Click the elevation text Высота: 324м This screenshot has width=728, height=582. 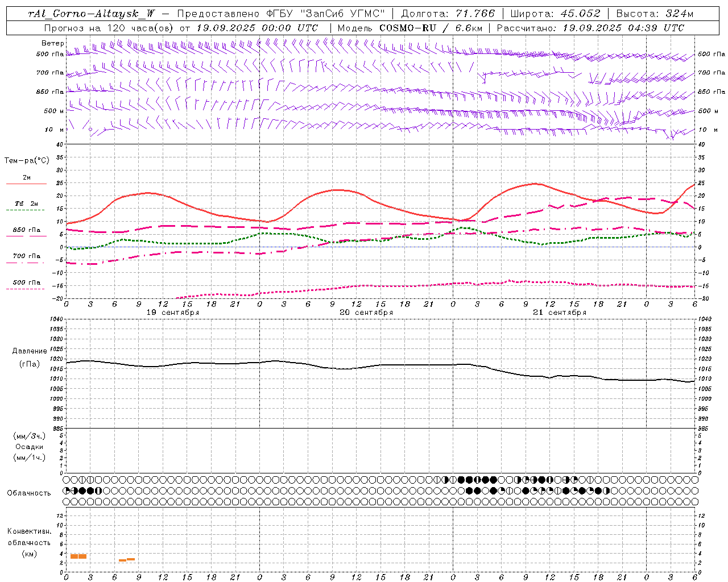(x=655, y=14)
